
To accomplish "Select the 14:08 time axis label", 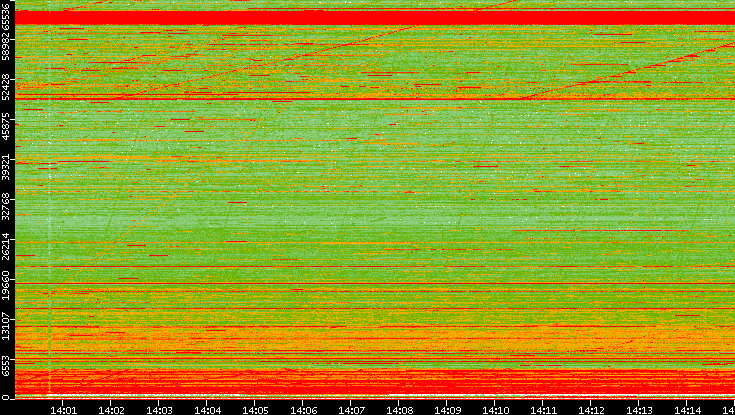I will (399, 410).
